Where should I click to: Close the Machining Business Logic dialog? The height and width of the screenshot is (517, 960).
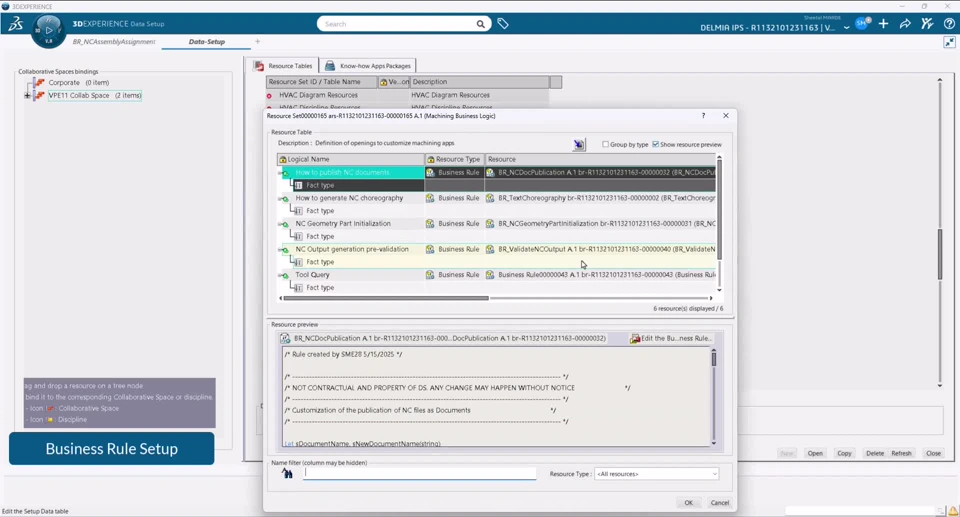tap(726, 115)
